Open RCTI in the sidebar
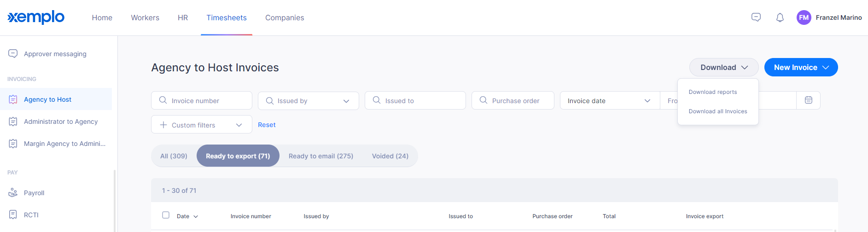This screenshot has height=232, width=868. (x=31, y=215)
